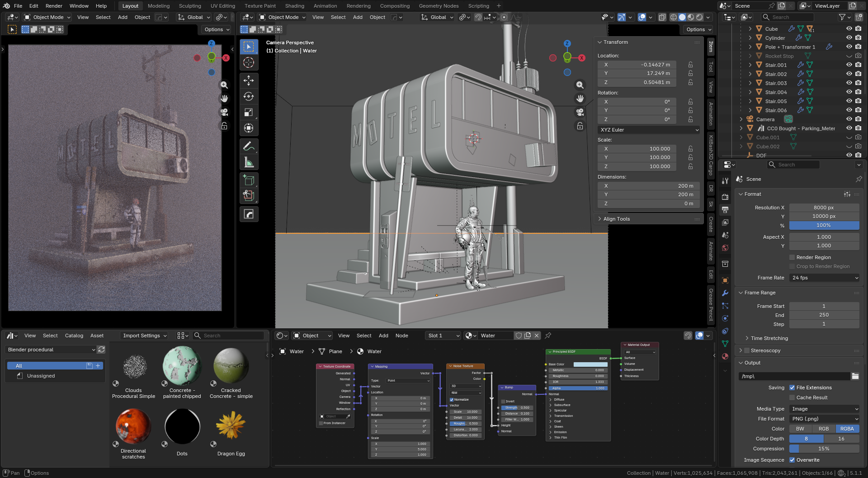Screen dimensions: 868x478
Task: Select the Cursor tool in the viewport toolbar
Action: (x=249, y=62)
